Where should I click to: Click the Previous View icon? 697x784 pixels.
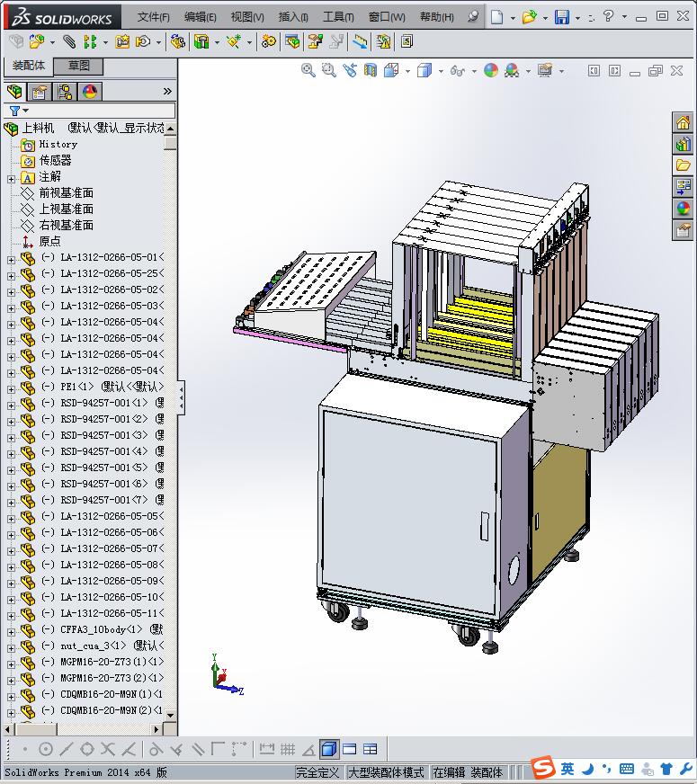tap(350, 70)
